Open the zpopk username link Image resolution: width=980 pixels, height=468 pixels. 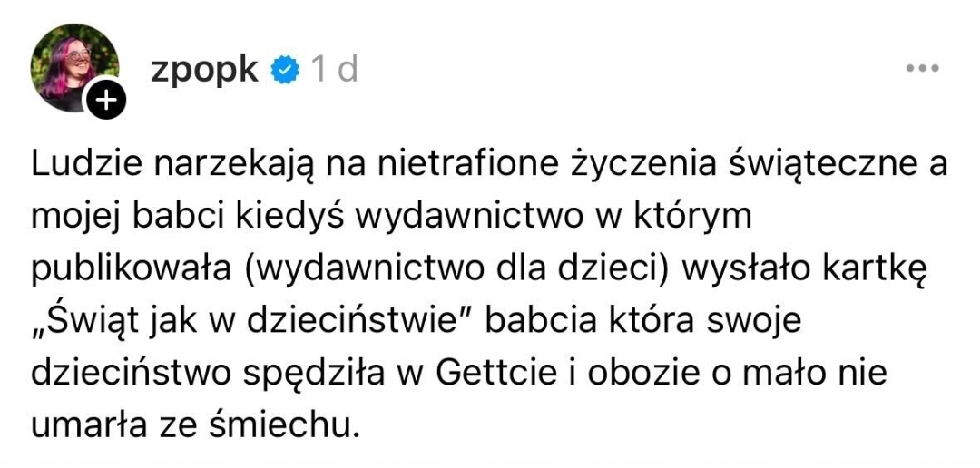pos(204,70)
